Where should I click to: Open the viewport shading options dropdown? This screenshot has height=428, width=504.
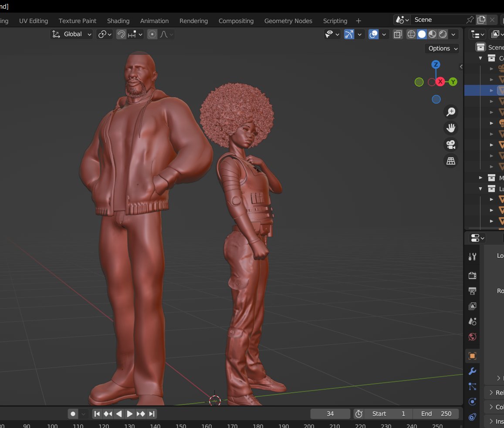(453, 34)
